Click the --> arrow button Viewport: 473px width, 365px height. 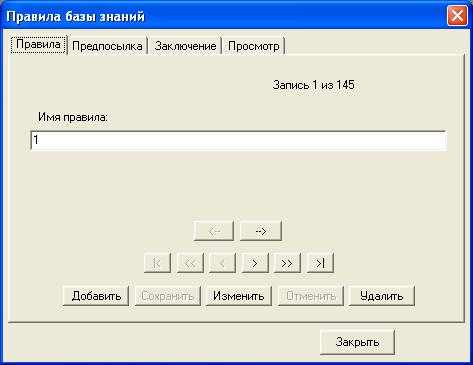pos(261,231)
